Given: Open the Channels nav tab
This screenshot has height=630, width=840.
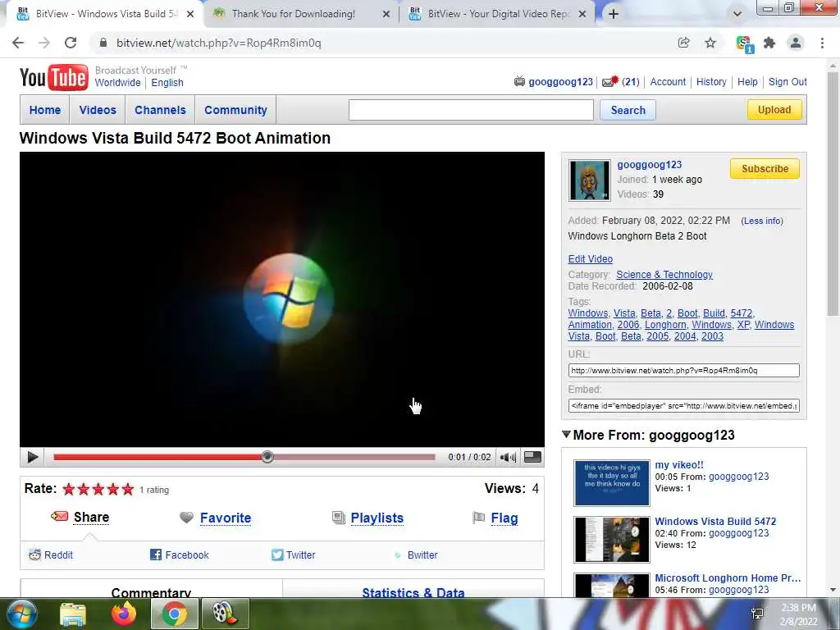Looking at the screenshot, I should (x=160, y=110).
